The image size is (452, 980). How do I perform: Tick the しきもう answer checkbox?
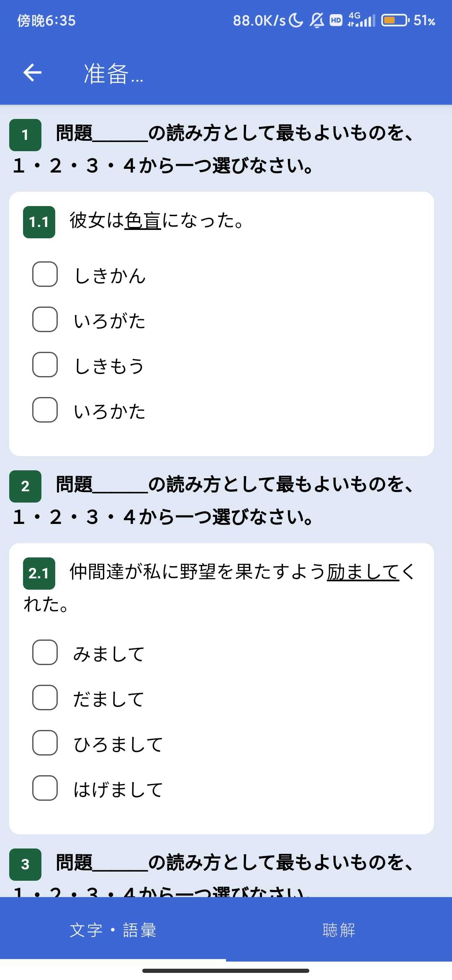point(45,365)
